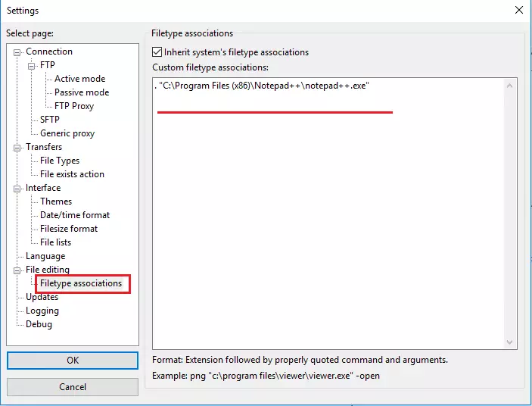This screenshot has height=406, width=532.
Task: Go to FTP Proxy settings
Action: pos(74,106)
